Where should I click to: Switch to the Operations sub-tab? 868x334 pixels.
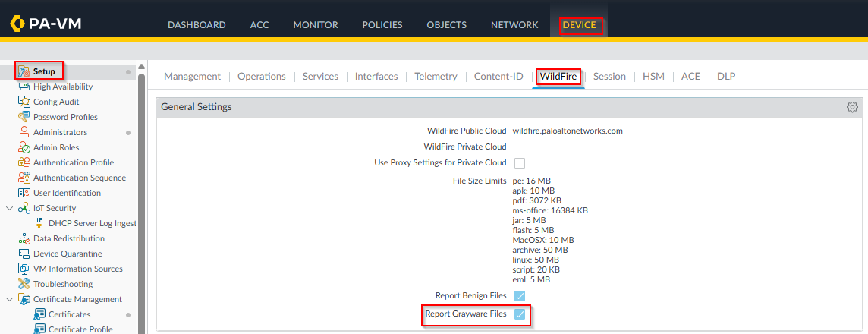261,77
